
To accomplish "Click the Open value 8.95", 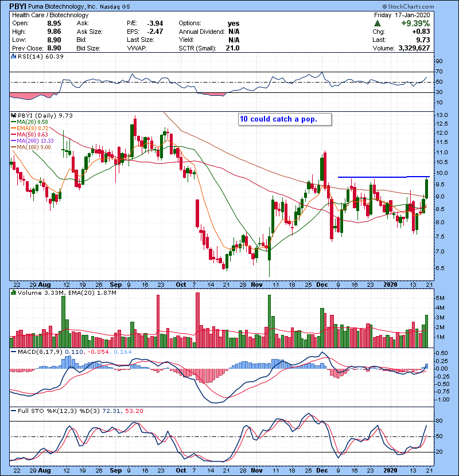I will coord(54,24).
